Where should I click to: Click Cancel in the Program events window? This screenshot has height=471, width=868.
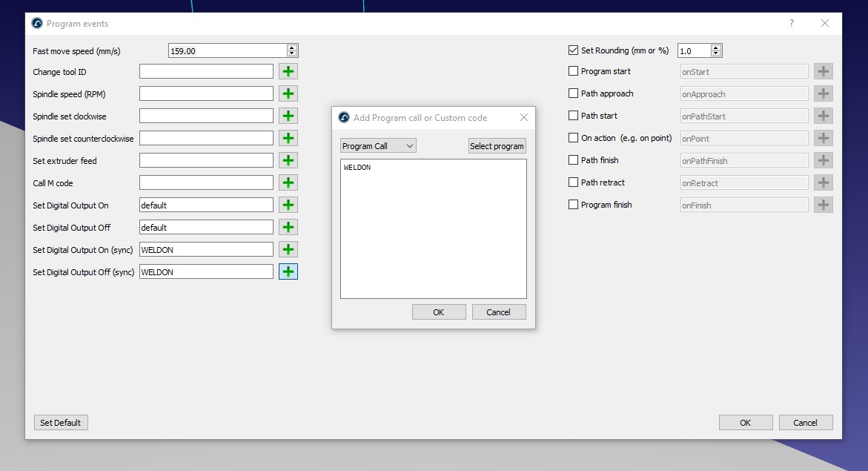[x=806, y=422]
